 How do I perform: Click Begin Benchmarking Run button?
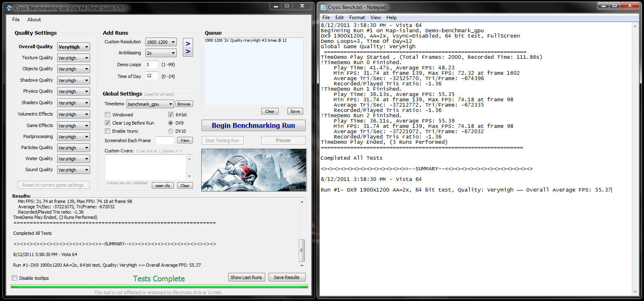pos(253,125)
